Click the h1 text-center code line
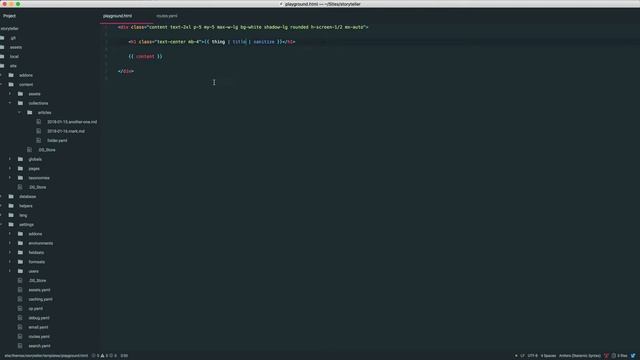The width and height of the screenshot is (640, 360). click(211, 42)
